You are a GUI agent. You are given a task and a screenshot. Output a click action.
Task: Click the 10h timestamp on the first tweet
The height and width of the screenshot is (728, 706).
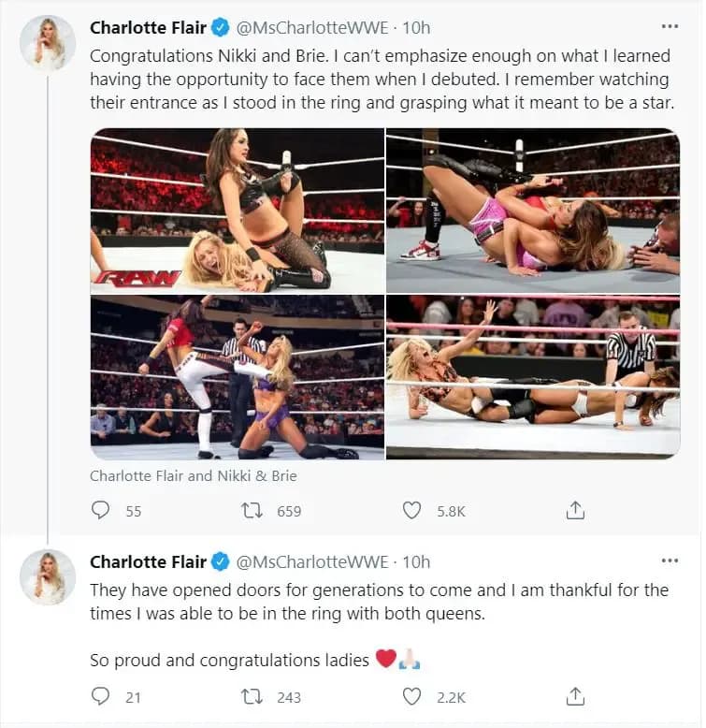tap(416, 28)
